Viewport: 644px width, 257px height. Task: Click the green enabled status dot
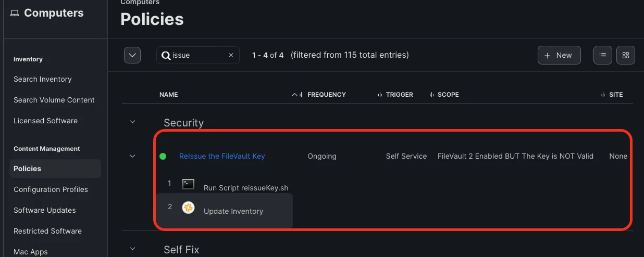tap(163, 156)
